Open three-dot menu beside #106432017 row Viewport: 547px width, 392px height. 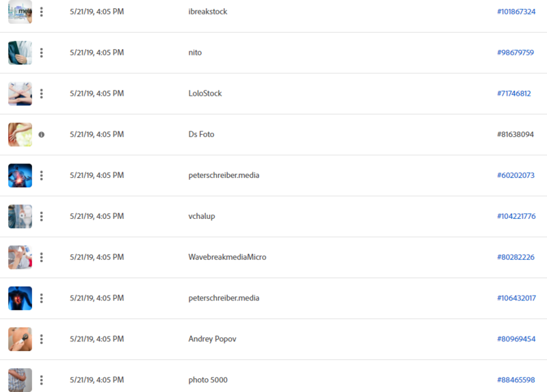click(42, 298)
